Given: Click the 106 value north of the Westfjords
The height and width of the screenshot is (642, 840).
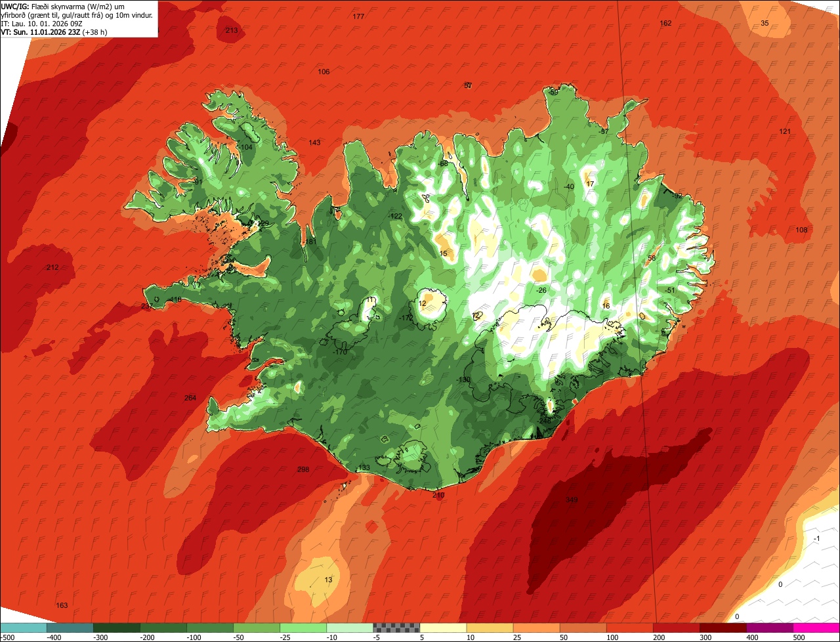Looking at the screenshot, I should coord(324,72).
